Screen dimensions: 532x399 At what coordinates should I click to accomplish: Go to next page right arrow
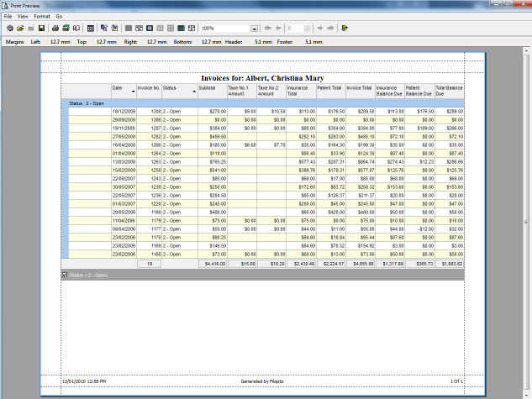[319, 28]
